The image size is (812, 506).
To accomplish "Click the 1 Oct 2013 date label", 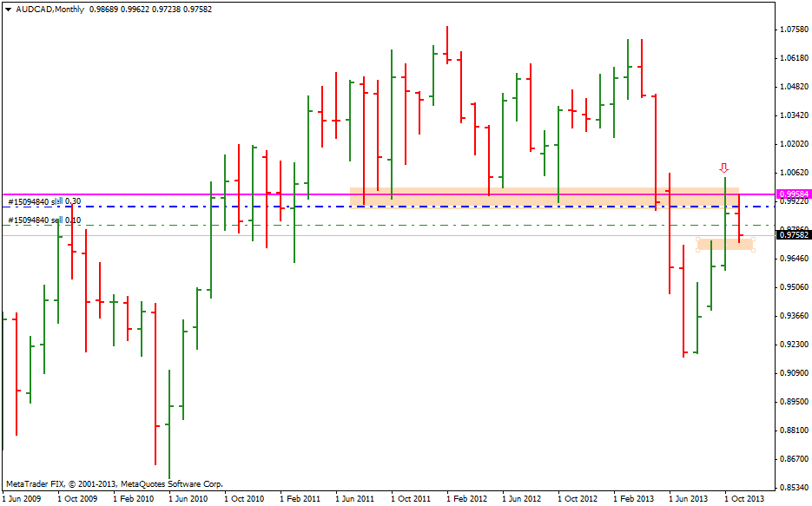I will 743,499.
